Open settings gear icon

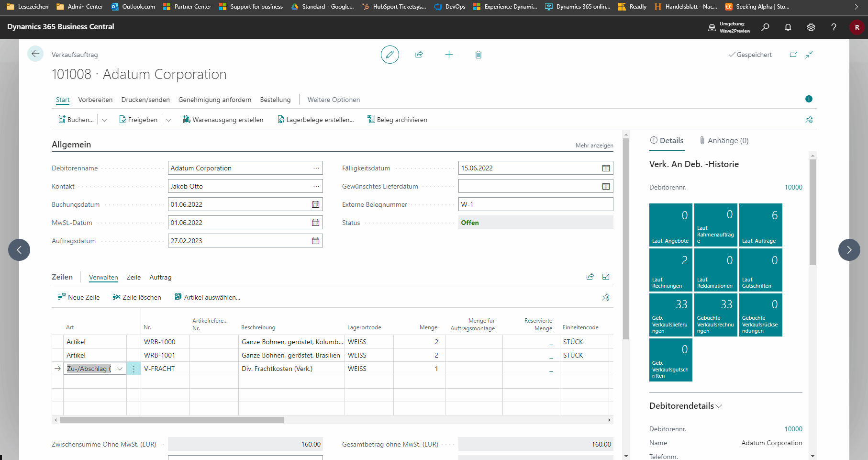[811, 27]
